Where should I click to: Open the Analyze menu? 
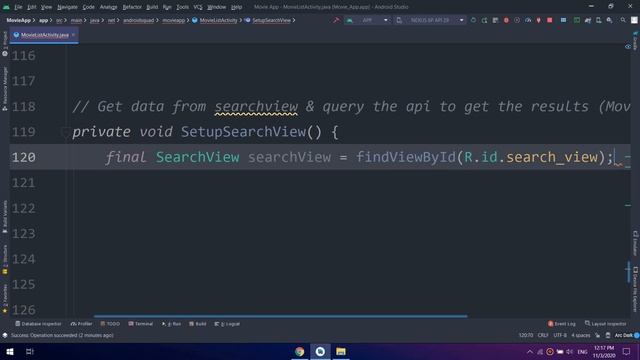click(x=109, y=7)
